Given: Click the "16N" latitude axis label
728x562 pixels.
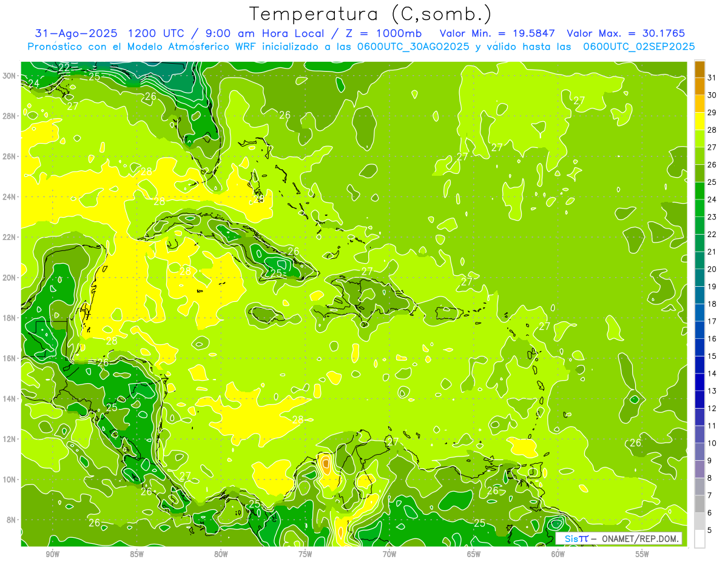Looking at the screenshot, I should (10, 358).
